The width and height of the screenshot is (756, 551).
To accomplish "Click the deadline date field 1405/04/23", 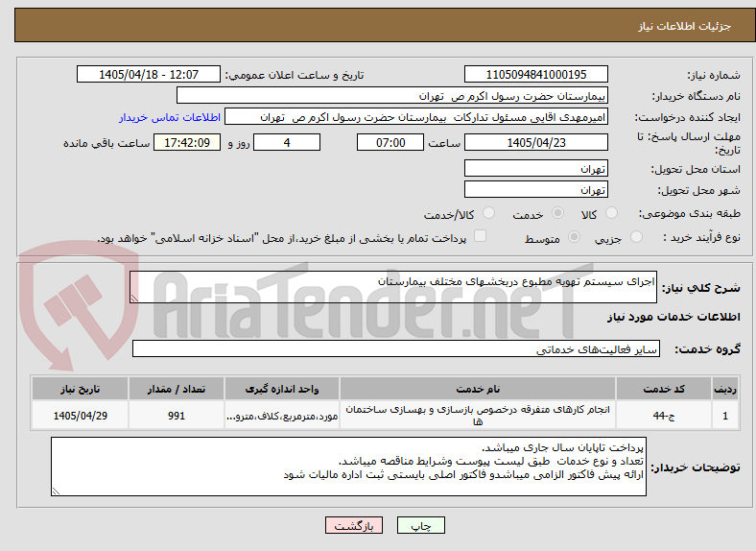I will point(535,142).
